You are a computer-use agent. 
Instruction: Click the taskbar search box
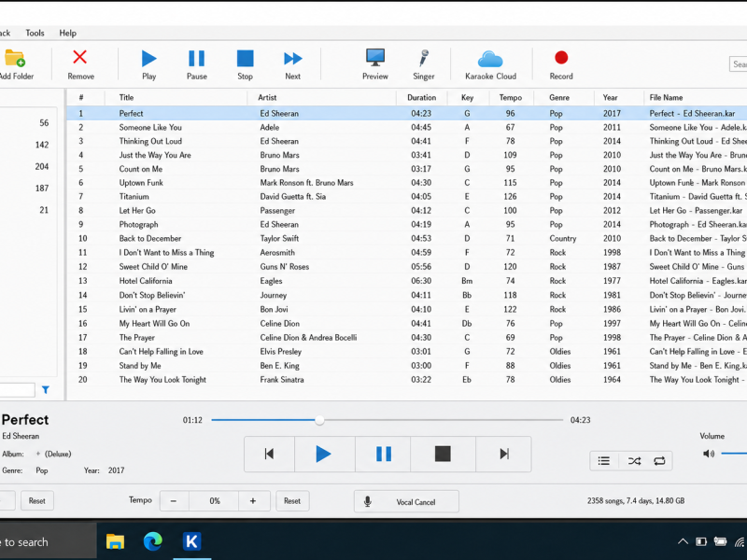(x=48, y=541)
